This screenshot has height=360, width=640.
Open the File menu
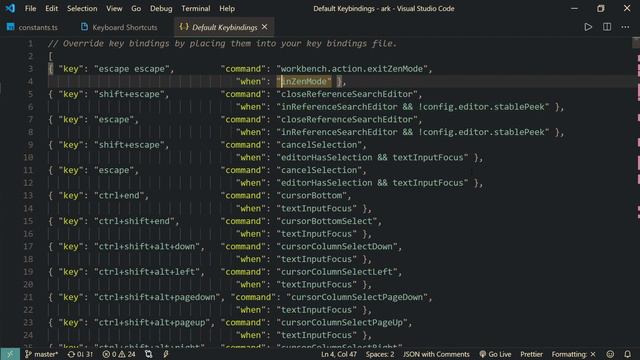pos(30,9)
